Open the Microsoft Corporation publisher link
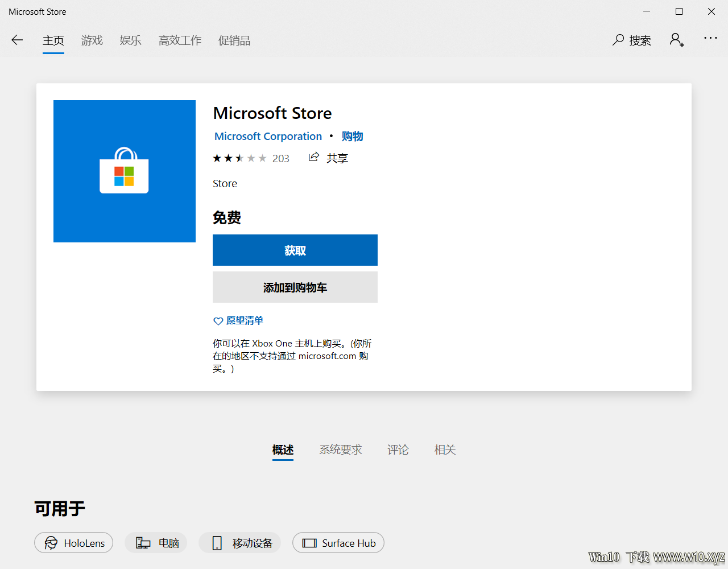Viewport: 728px width, 569px height. pos(268,137)
